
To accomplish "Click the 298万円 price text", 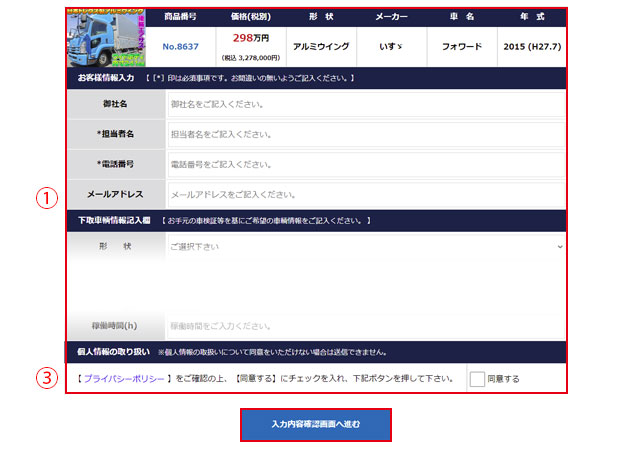I will [250, 40].
